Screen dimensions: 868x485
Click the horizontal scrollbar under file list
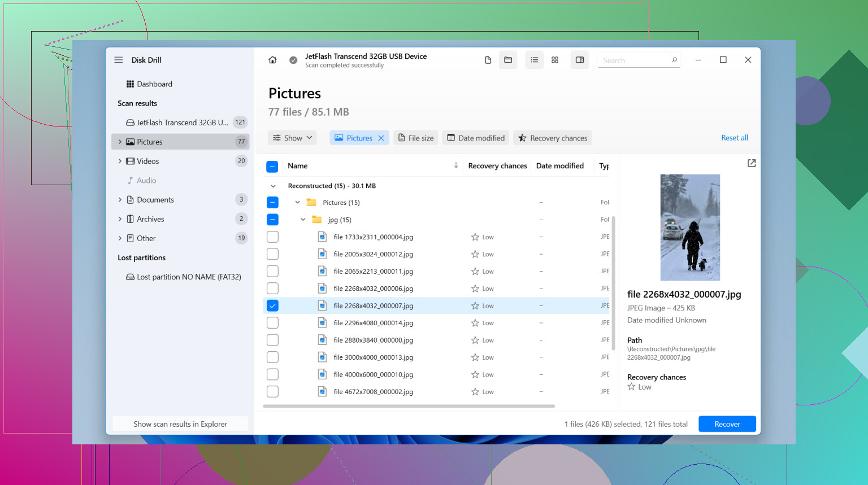click(x=409, y=406)
